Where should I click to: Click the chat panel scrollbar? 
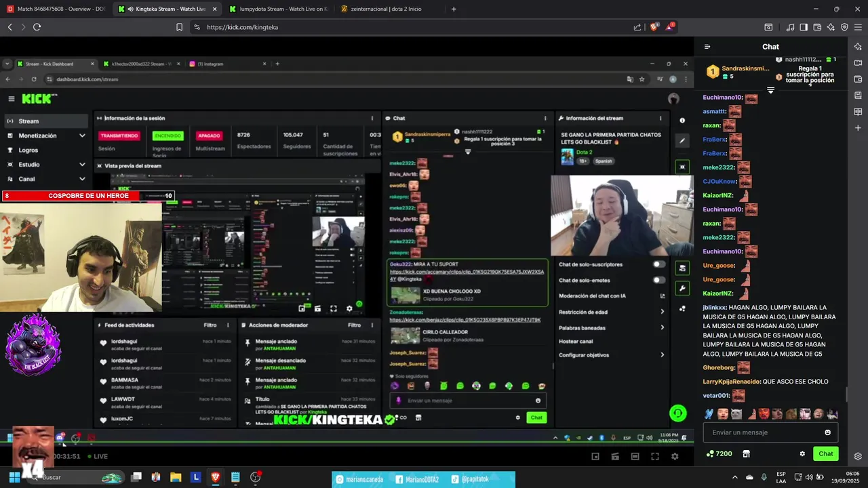[847, 394]
